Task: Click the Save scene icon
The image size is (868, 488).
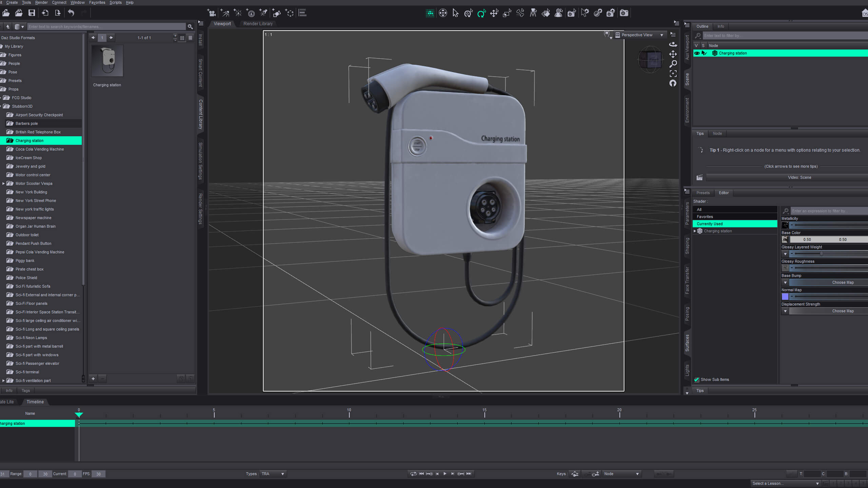Action: pyautogui.click(x=32, y=13)
